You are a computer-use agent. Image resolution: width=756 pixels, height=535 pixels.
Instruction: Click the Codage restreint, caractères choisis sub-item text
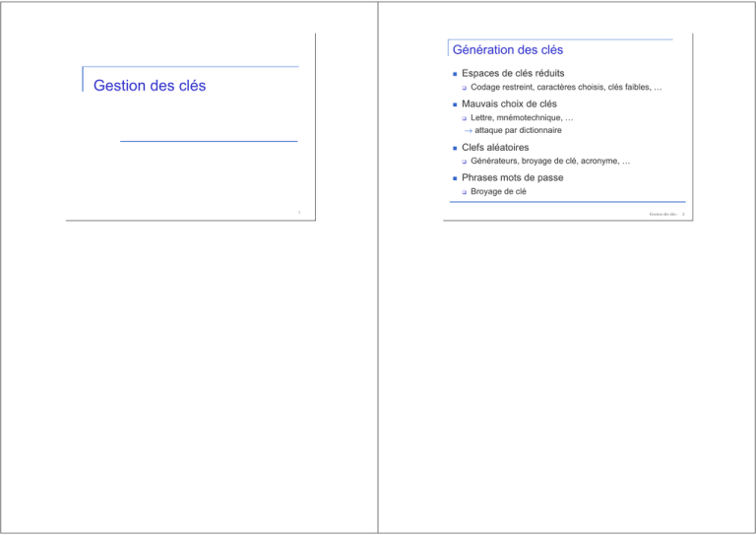click(x=565, y=88)
